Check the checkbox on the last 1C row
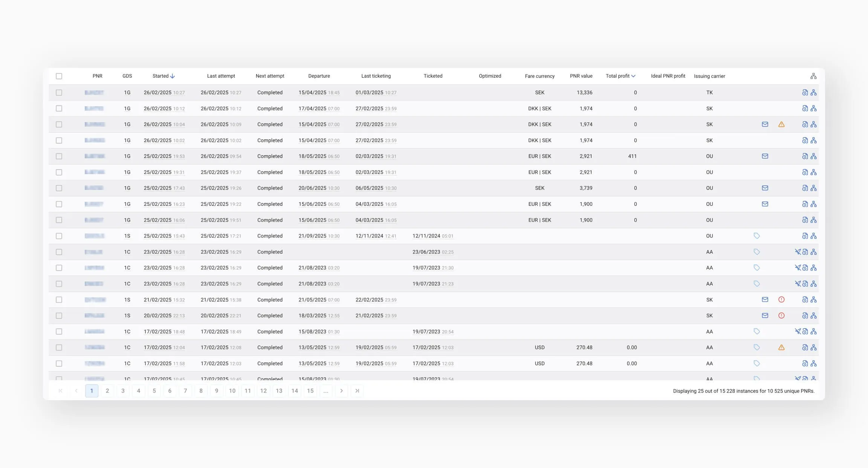Image resolution: width=868 pixels, height=468 pixels. click(59, 363)
